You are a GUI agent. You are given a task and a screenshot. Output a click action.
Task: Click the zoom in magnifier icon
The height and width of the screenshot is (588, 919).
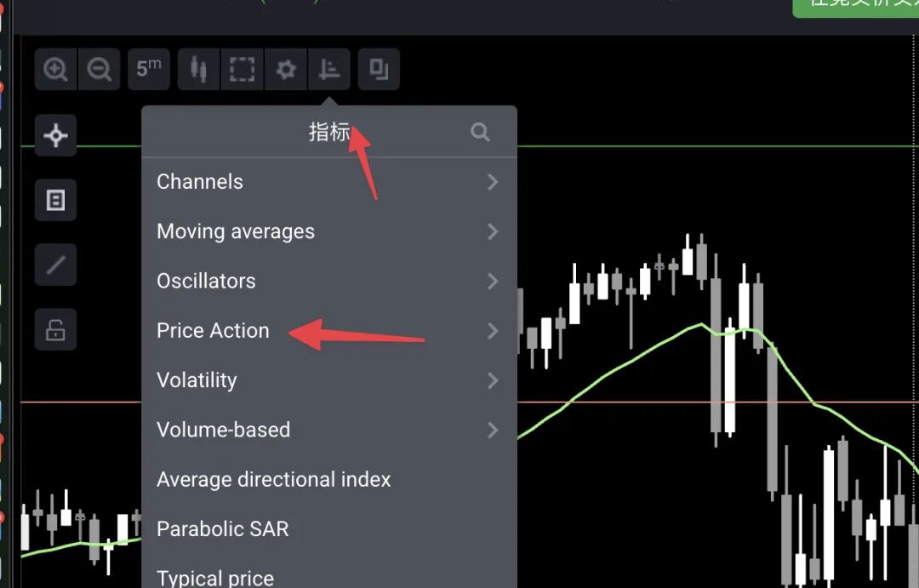pos(56,69)
